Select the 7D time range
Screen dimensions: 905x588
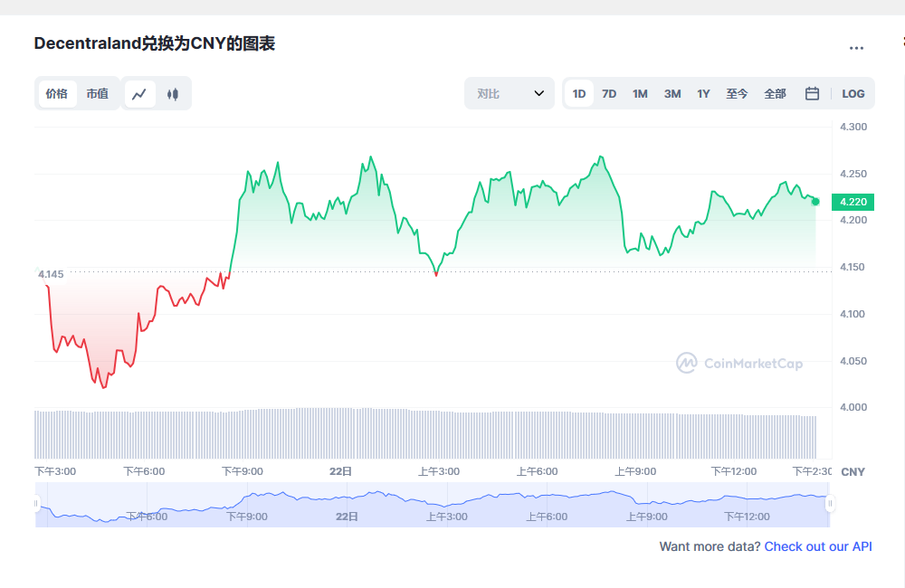(x=609, y=94)
